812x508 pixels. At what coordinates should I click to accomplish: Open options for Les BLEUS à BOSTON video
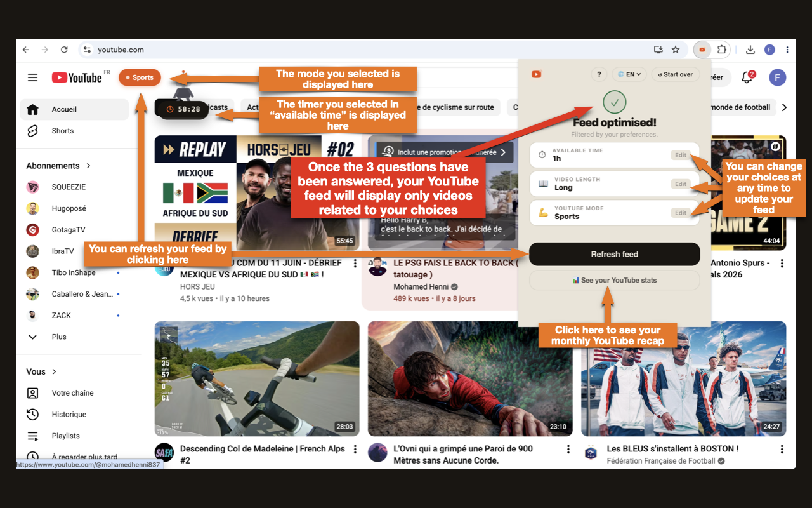click(x=782, y=450)
